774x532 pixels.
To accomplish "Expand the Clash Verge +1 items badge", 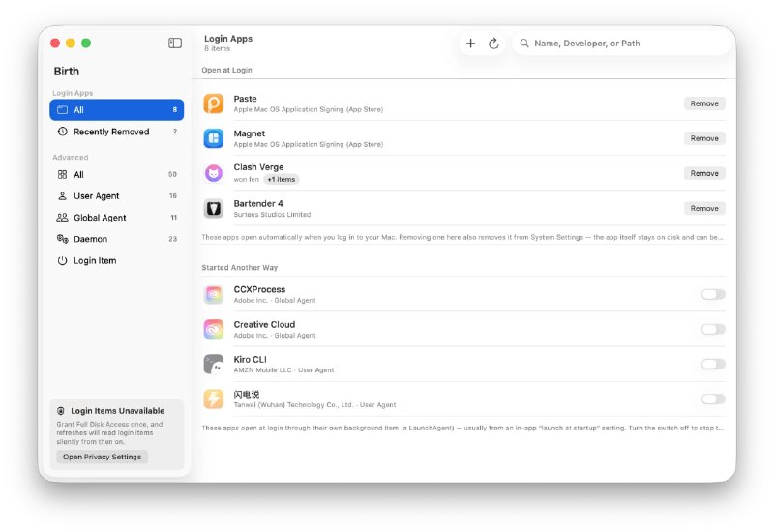I will pyautogui.click(x=282, y=180).
